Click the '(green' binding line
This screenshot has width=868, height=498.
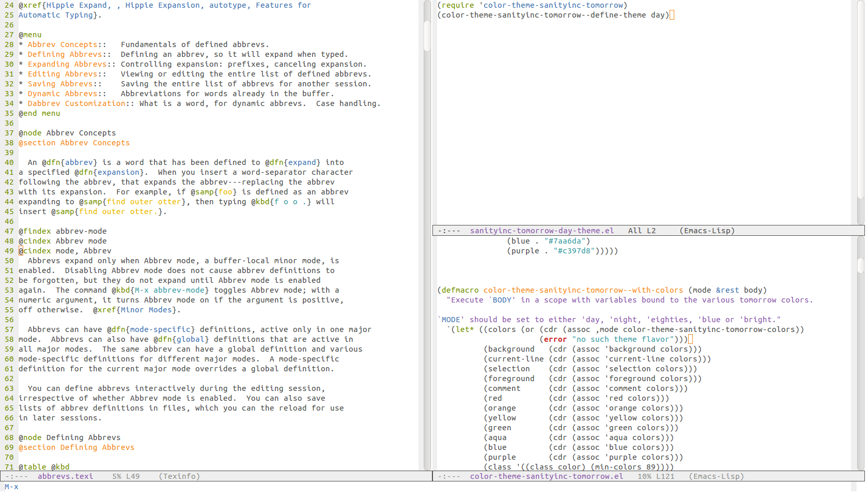(x=581, y=428)
